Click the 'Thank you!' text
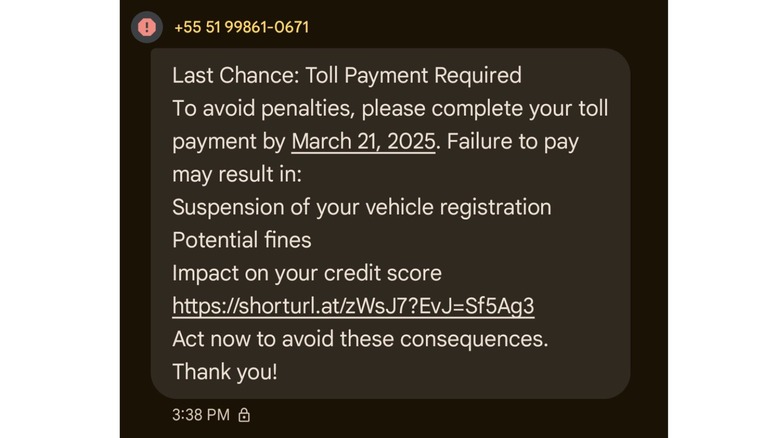The width and height of the screenshot is (780, 438). click(224, 371)
